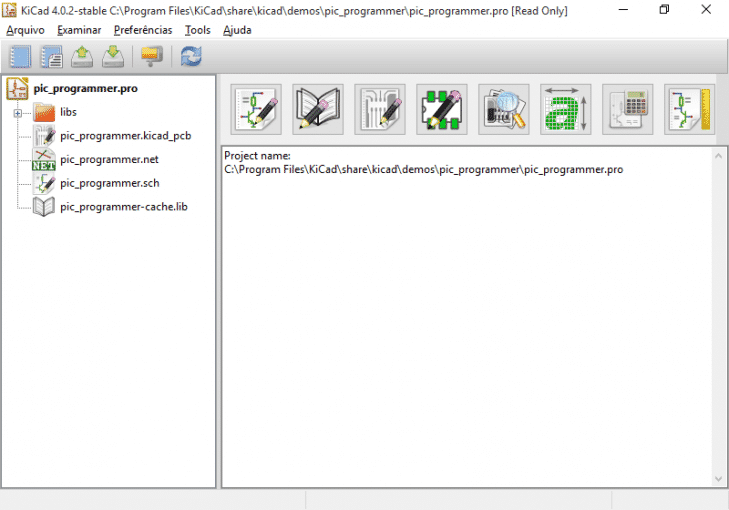The image size is (729, 510).
Task: Select pic_programmer.pro in project tree
Action: (86, 88)
